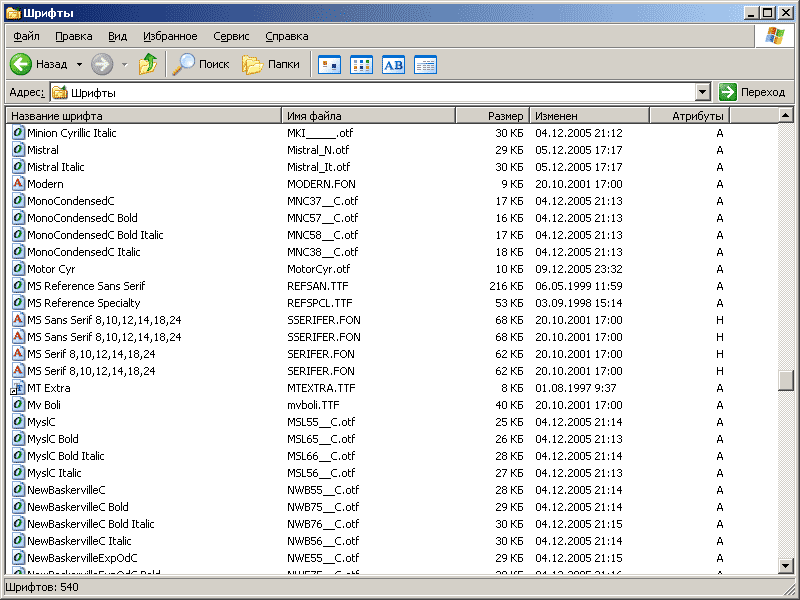Select the NewBaskervilleC Bold font name
Viewport: 800px width, 600px height.
click(x=78, y=507)
